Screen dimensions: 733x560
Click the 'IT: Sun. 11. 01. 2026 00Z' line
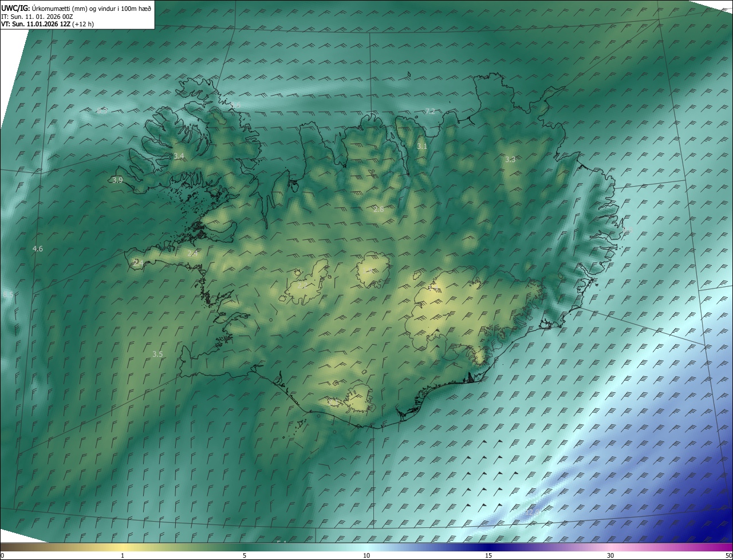click(x=37, y=16)
